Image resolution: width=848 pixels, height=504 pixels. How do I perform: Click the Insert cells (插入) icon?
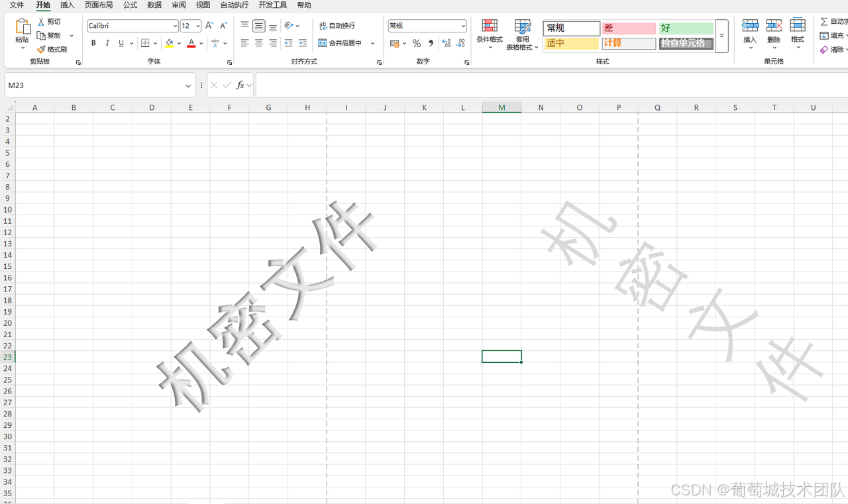coord(750,26)
